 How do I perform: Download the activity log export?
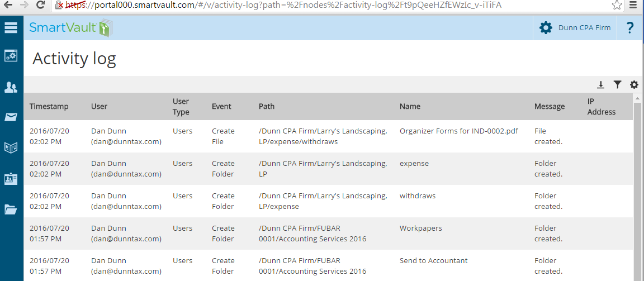600,85
